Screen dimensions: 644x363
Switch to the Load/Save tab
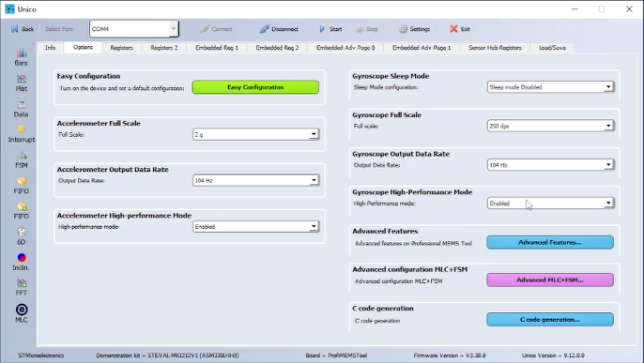[552, 48]
